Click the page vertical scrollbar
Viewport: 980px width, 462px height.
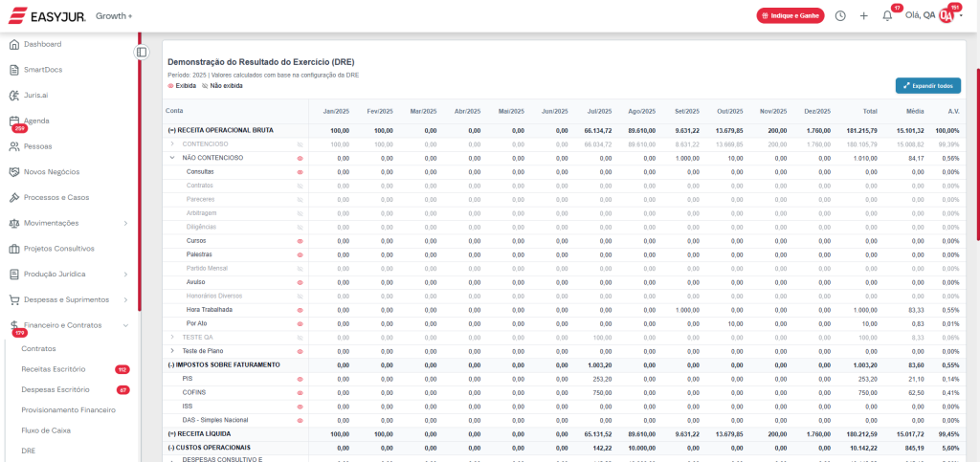tap(976, 153)
